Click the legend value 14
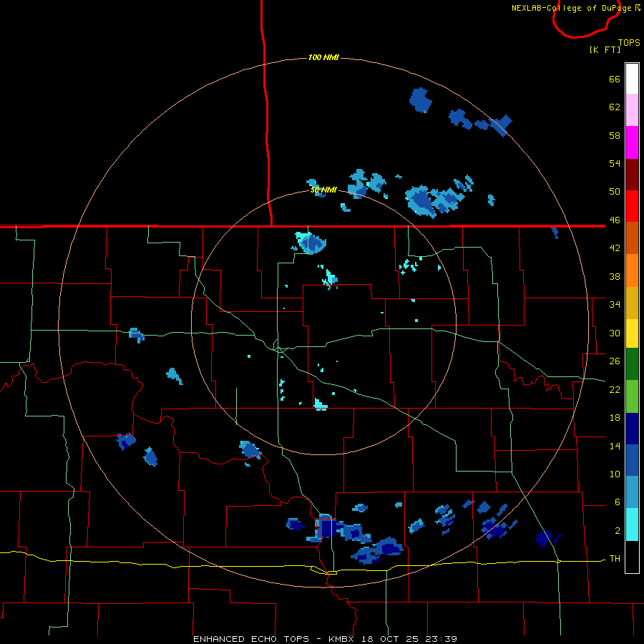Screen dimensions: 644x644 click(615, 446)
